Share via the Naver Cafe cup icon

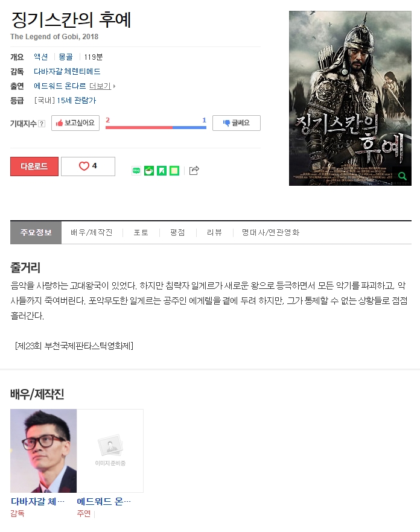coord(149,171)
